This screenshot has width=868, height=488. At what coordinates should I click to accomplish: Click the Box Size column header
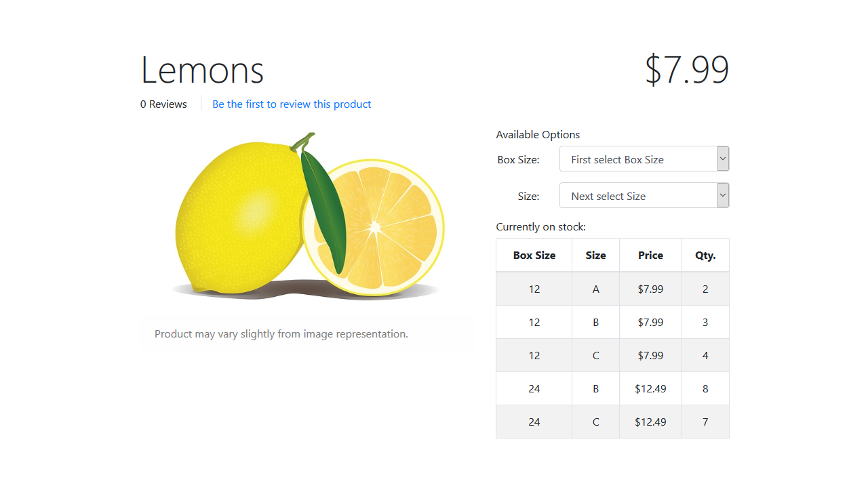[534, 256]
